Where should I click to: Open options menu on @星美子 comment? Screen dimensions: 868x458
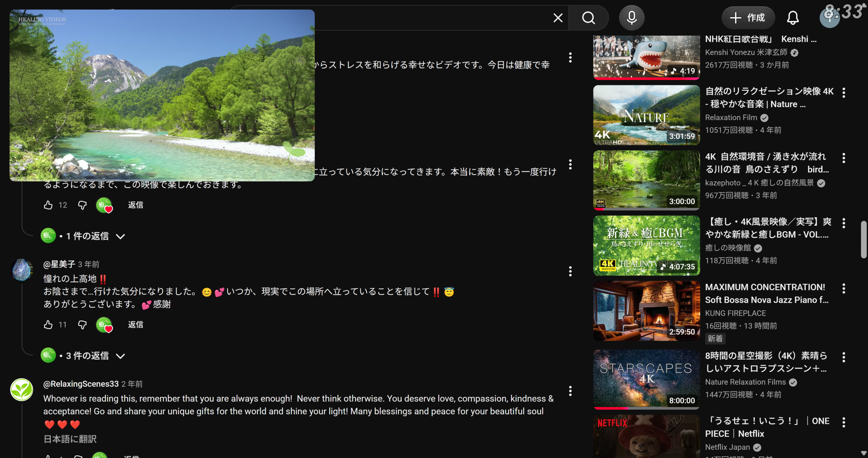click(x=570, y=271)
